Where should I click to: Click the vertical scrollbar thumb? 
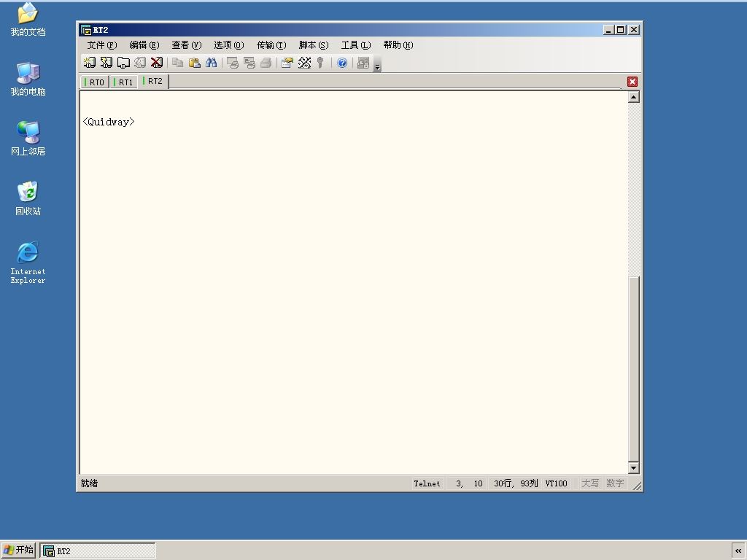[x=634, y=369]
